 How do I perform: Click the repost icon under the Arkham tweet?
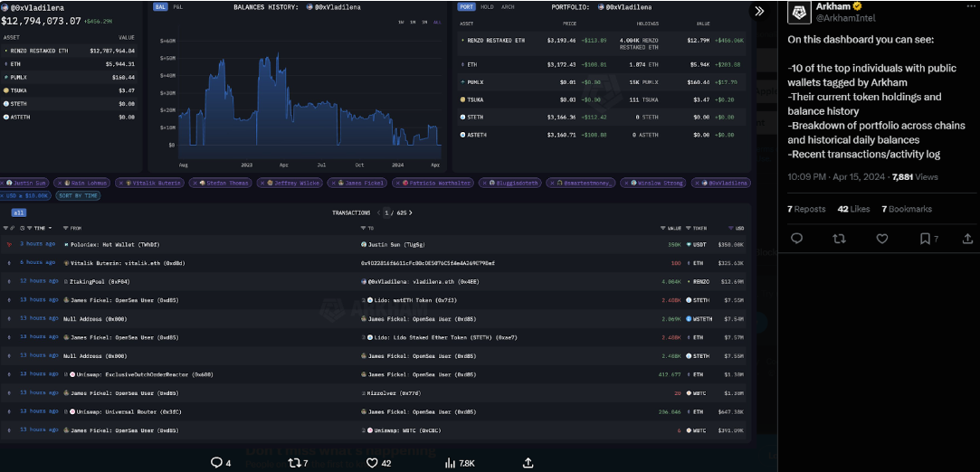click(840, 239)
